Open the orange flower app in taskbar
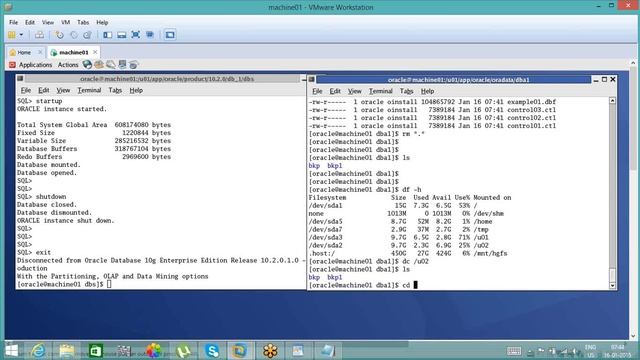 (270, 351)
